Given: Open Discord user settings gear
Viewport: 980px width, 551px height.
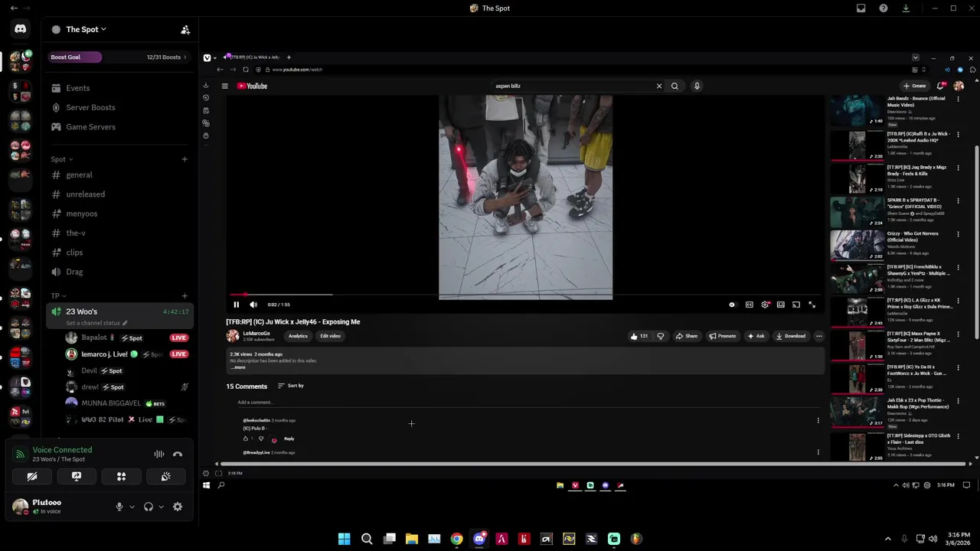Looking at the screenshot, I should [178, 507].
